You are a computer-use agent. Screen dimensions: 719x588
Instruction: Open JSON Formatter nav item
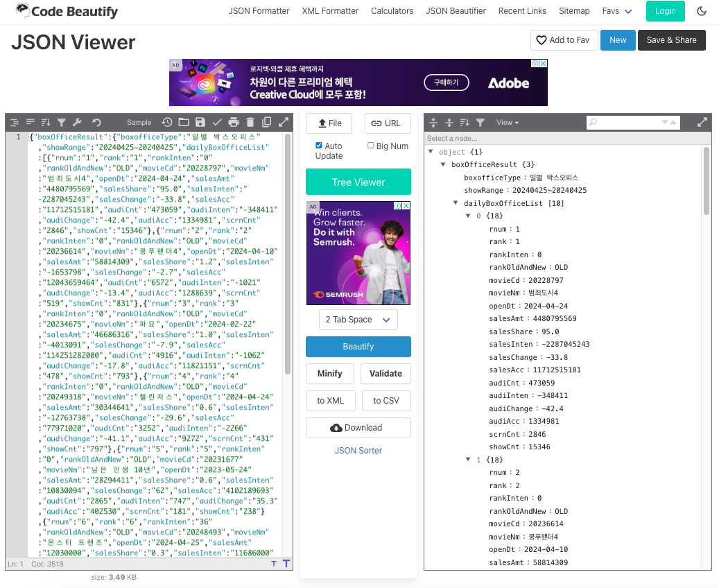tap(259, 11)
